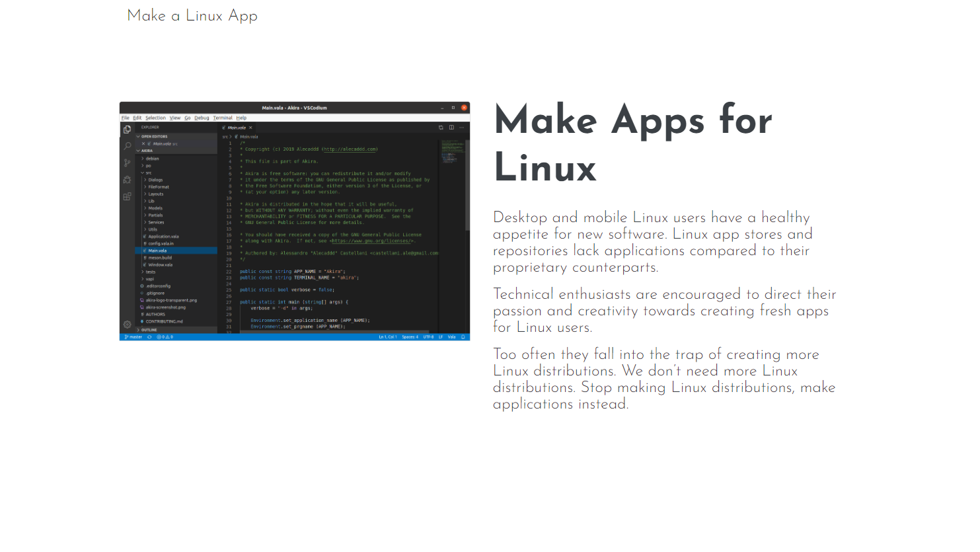Screen dimensions: 980x552
Task: Open the Extensions icon in VSCodium screenshot
Action: pyautogui.click(x=127, y=196)
